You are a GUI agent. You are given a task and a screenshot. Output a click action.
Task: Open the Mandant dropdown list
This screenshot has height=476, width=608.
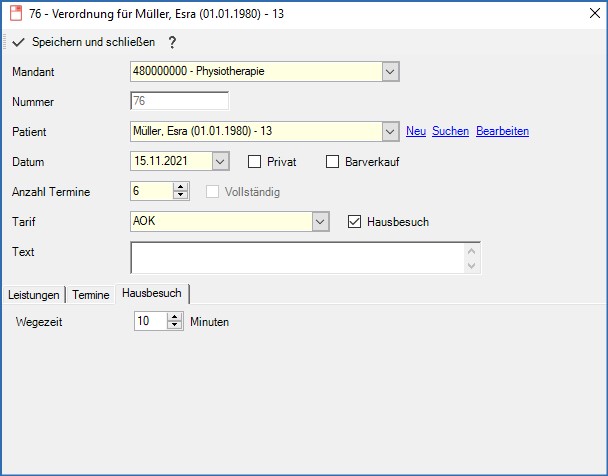point(390,72)
